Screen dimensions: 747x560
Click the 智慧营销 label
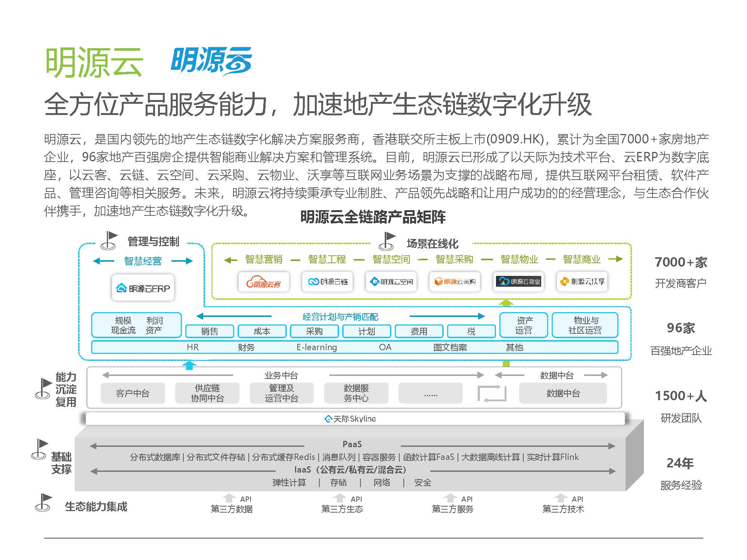tap(264, 259)
